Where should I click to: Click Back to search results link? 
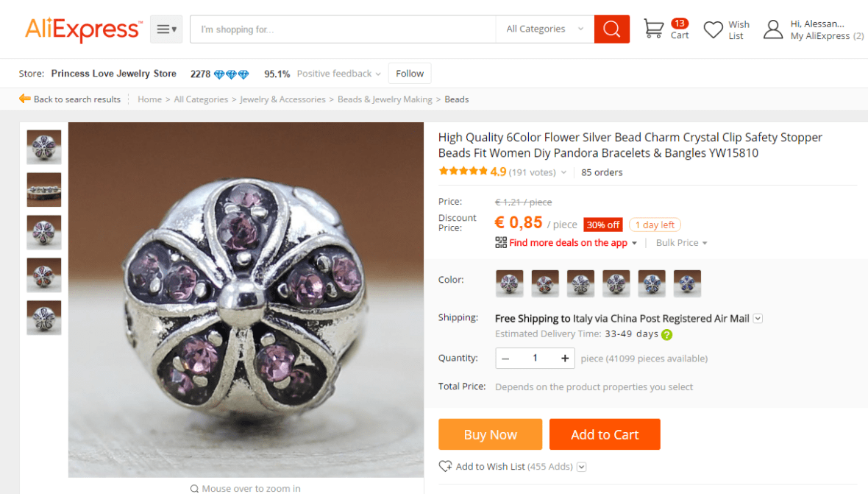point(70,99)
